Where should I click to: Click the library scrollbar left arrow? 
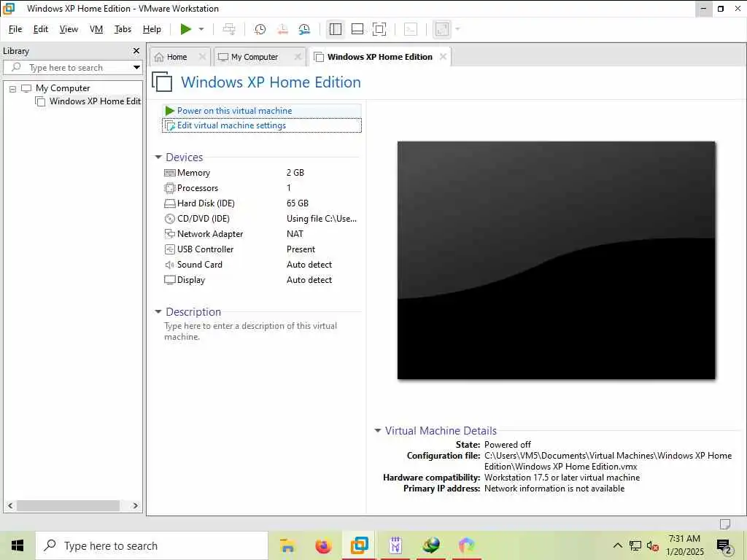[10, 506]
